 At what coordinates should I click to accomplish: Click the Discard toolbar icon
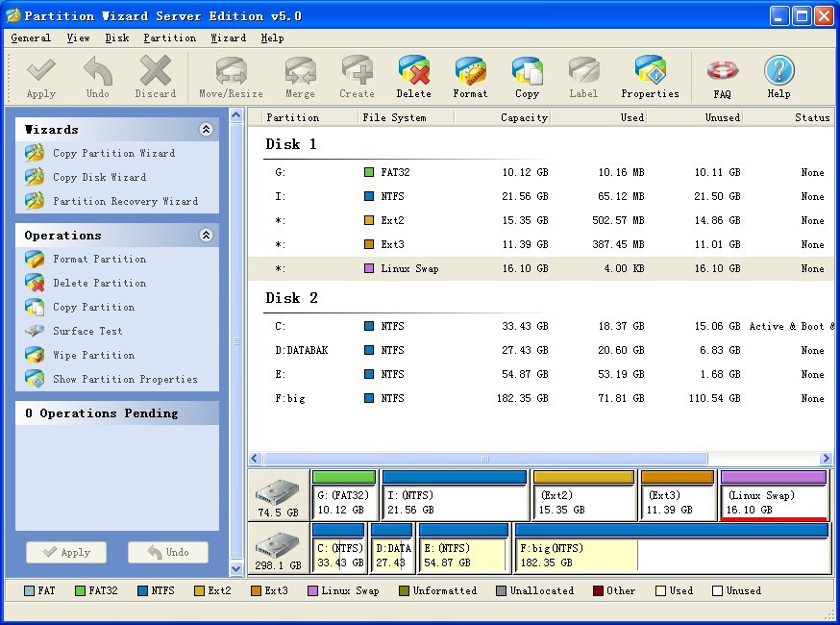156,78
